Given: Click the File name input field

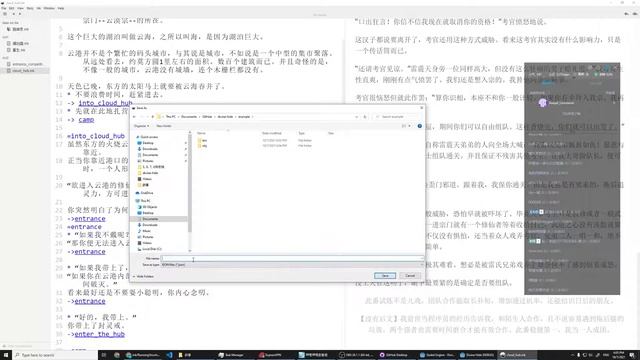Looking at the screenshot, I should coord(292,258).
